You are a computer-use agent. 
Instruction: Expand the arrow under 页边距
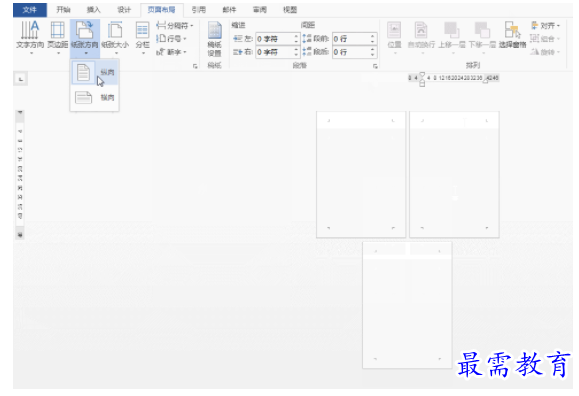coord(58,53)
